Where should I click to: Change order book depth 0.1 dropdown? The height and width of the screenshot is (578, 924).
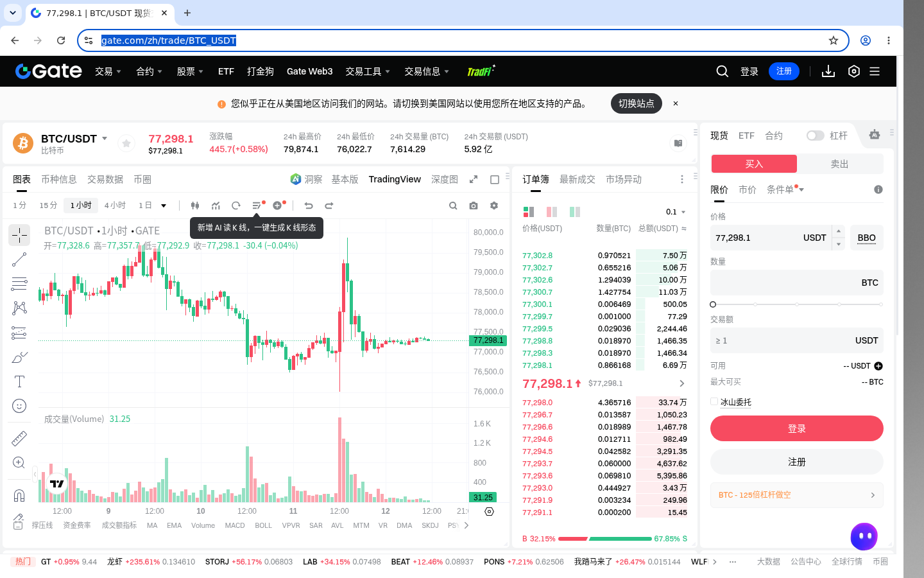676,212
